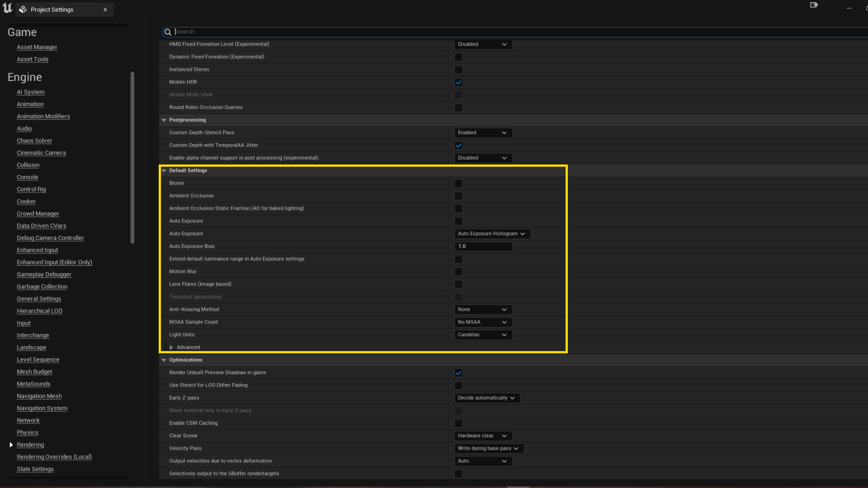Screen dimensions: 868x488
Task: Open the MSAA Sample Count dropdown
Action: point(483,322)
